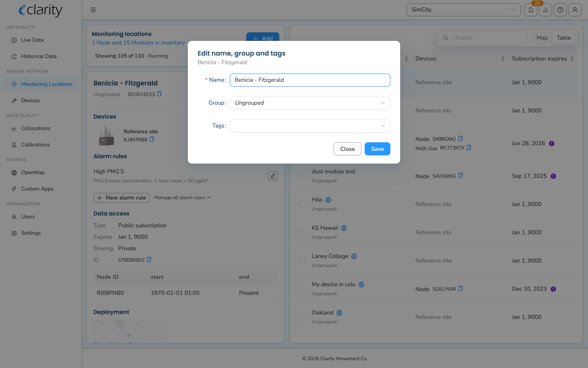The height and width of the screenshot is (368, 588).
Task: Click the globe icon next to KS Hawaii
Action: tap(344, 228)
